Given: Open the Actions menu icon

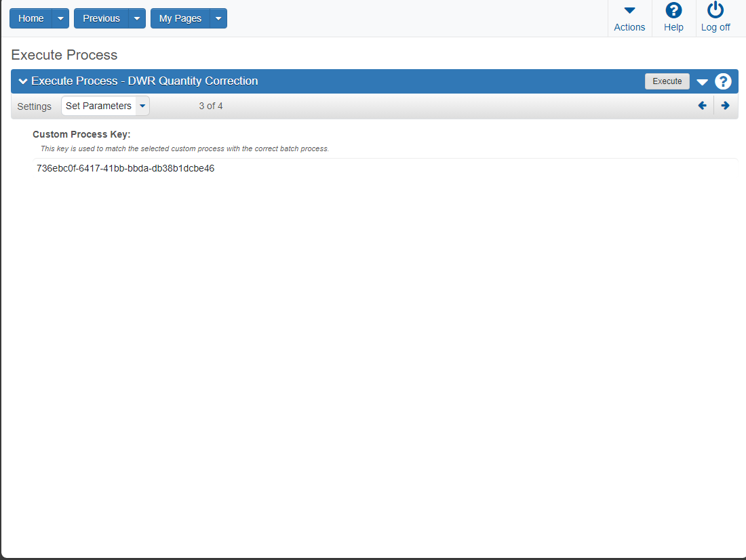Looking at the screenshot, I should pos(629,11).
